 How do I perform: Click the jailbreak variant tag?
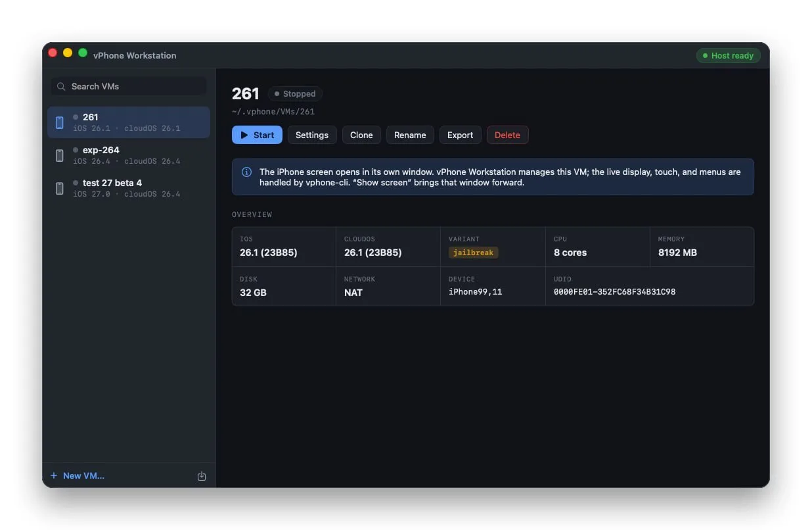pyautogui.click(x=473, y=253)
